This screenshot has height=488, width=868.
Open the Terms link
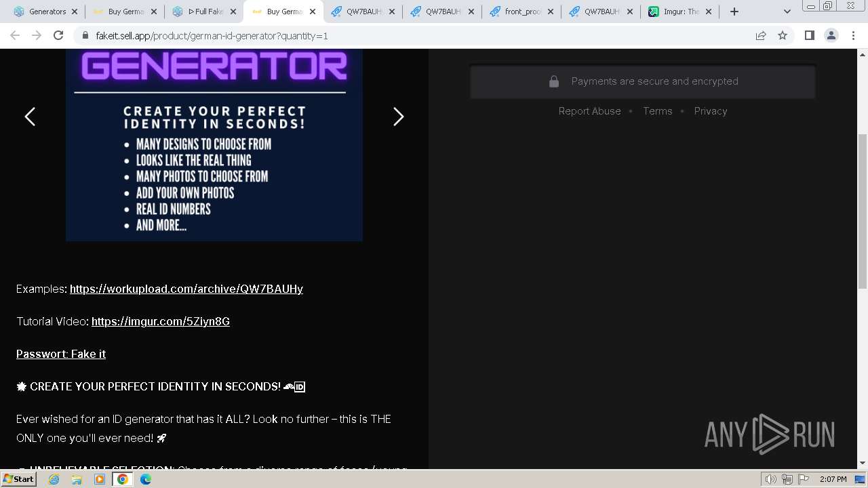click(658, 111)
